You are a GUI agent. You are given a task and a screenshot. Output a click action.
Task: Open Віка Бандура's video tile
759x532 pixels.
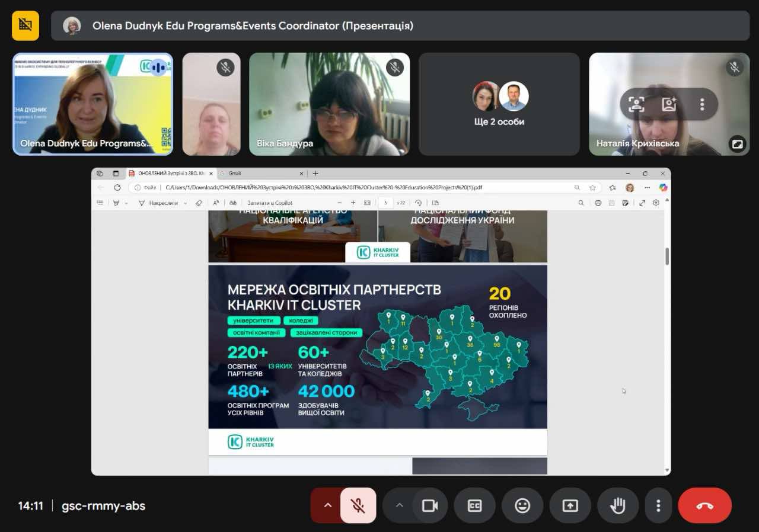[329, 104]
